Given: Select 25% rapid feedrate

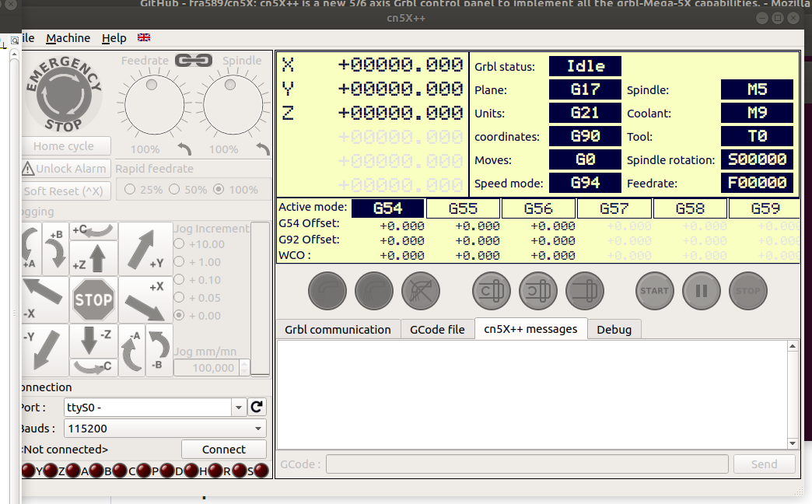Looking at the screenshot, I should coord(130,189).
